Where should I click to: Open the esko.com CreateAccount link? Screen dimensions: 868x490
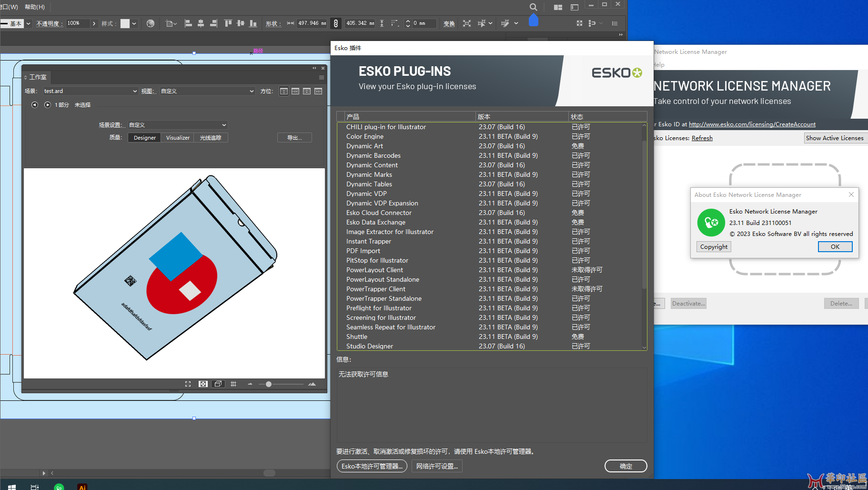752,124
